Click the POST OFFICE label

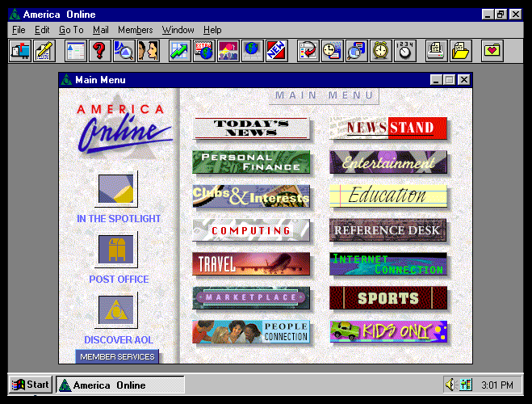coord(119,280)
